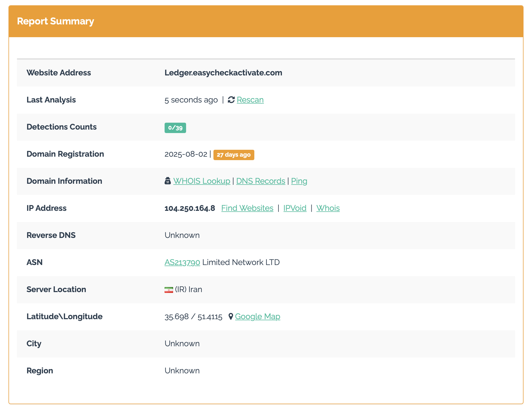Click the Limited Network LTD text
The height and width of the screenshot is (410, 532).
click(x=241, y=262)
